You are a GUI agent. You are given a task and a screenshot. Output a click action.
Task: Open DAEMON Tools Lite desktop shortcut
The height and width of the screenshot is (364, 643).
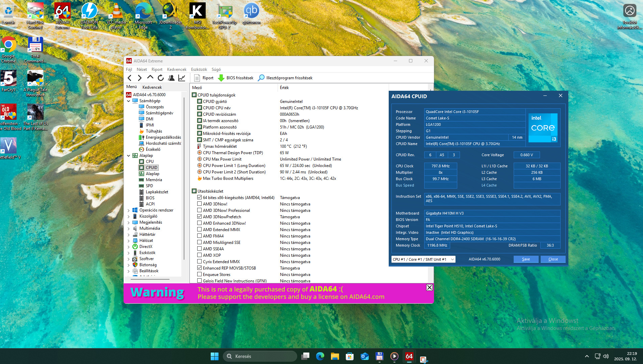(x=89, y=16)
